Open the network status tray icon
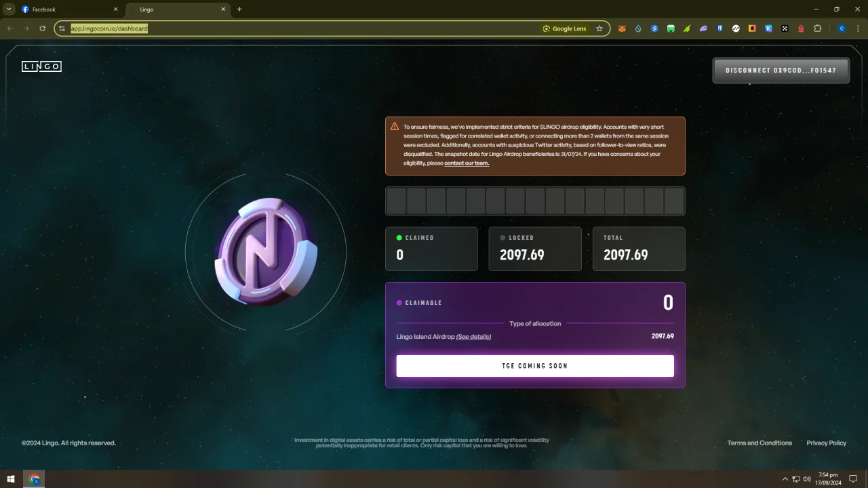This screenshot has width=868, height=488. pyautogui.click(x=796, y=479)
